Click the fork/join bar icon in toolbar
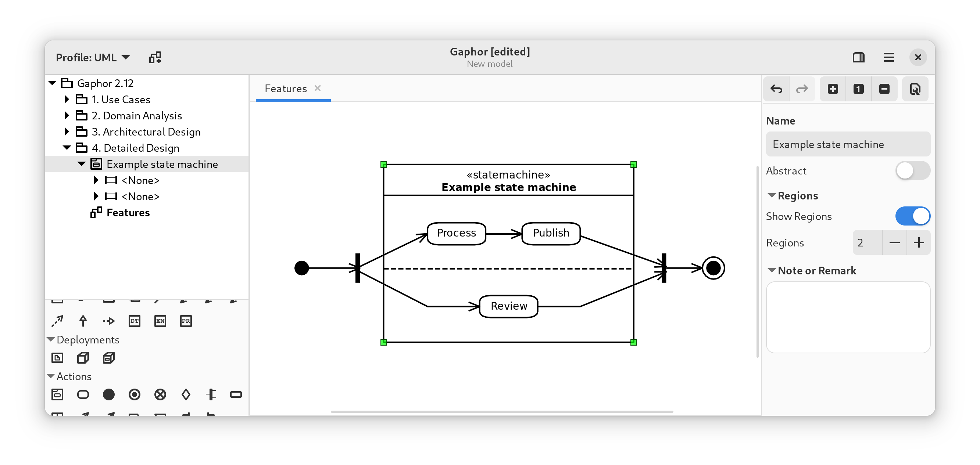Viewport: 980px width, 465px height. coord(211,394)
